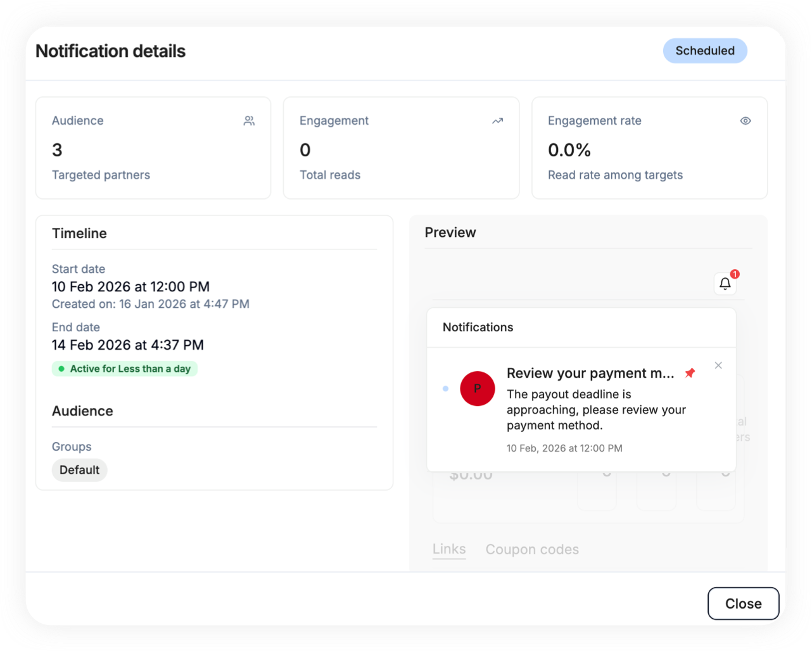The width and height of the screenshot is (812, 651).
Task: Open the Audience targeted partners card
Action: tap(153, 148)
